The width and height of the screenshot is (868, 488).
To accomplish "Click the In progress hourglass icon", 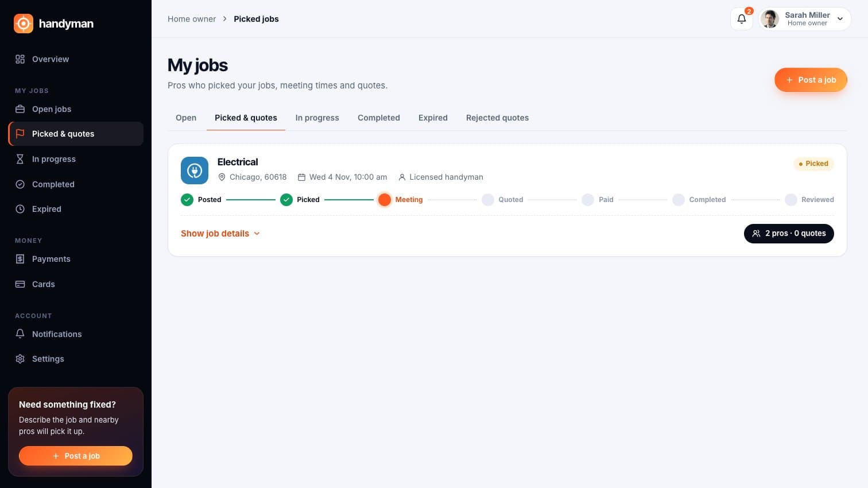I will point(20,159).
